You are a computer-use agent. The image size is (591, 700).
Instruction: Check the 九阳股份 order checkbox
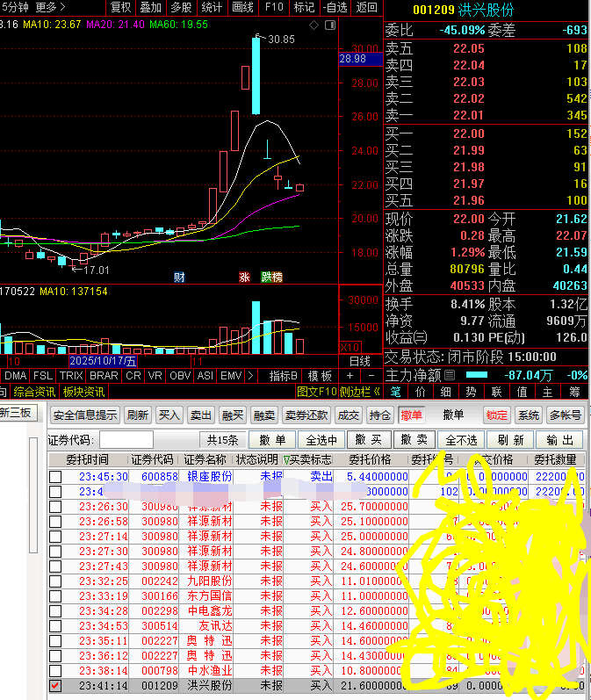[x=55, y=581]
